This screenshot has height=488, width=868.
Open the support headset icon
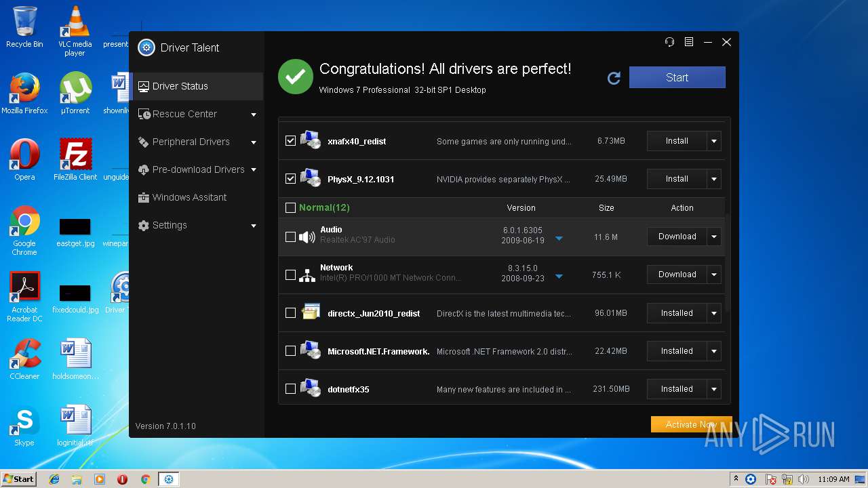tap(670, 42)
